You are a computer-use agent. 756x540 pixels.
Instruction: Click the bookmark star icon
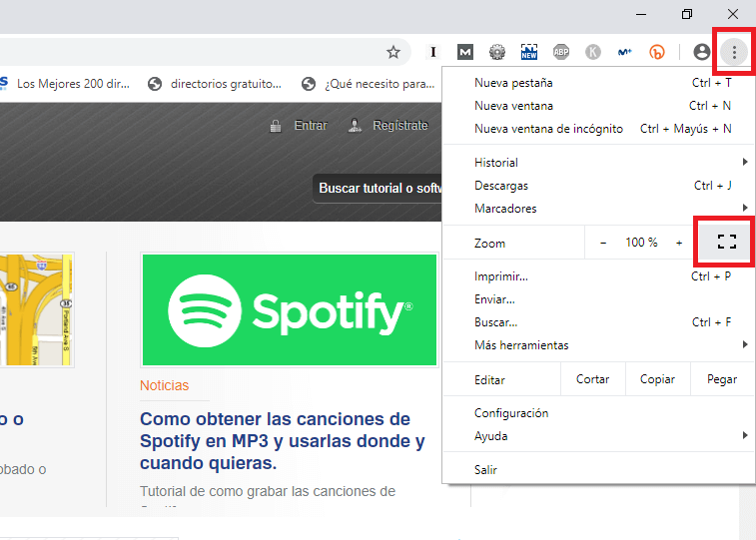(x=393, y=52)
